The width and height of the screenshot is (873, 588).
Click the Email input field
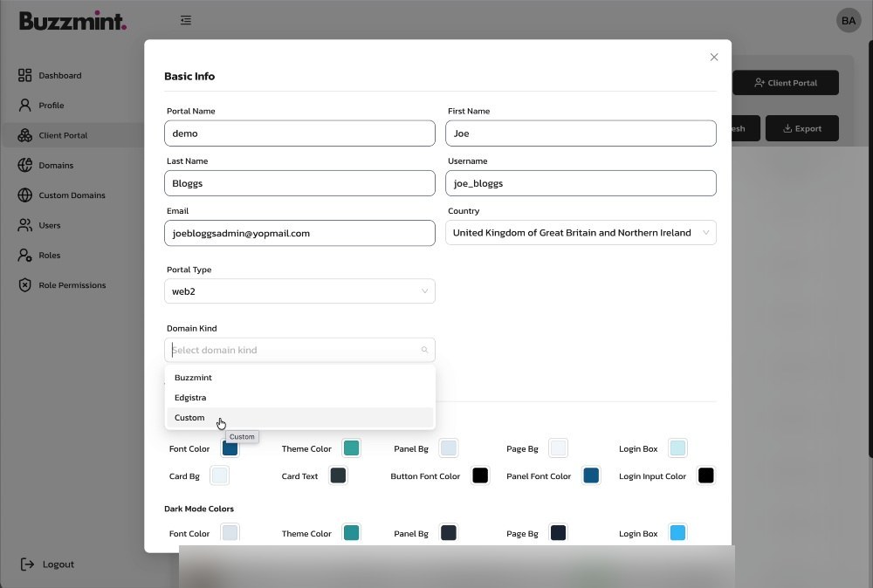pos(299,233)
